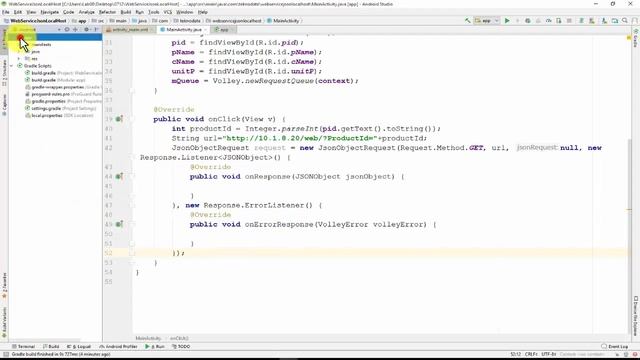Open settings.gradle file

pyautogui.click(x=60, y=109)
